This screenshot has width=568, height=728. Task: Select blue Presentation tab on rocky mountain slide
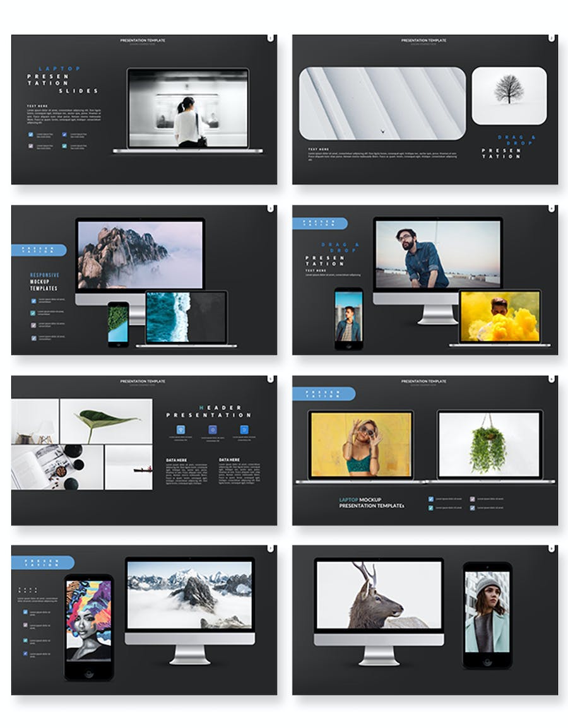tap(38, 250)
